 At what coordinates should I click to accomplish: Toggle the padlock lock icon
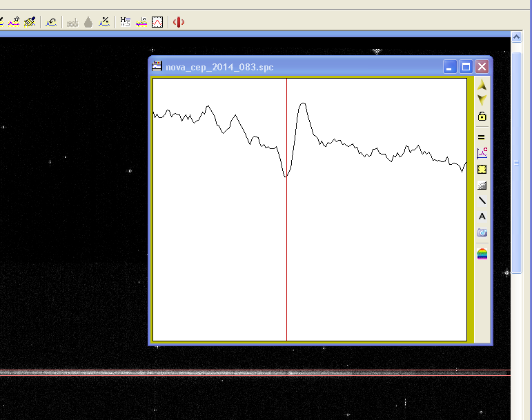tap(482, 117)
